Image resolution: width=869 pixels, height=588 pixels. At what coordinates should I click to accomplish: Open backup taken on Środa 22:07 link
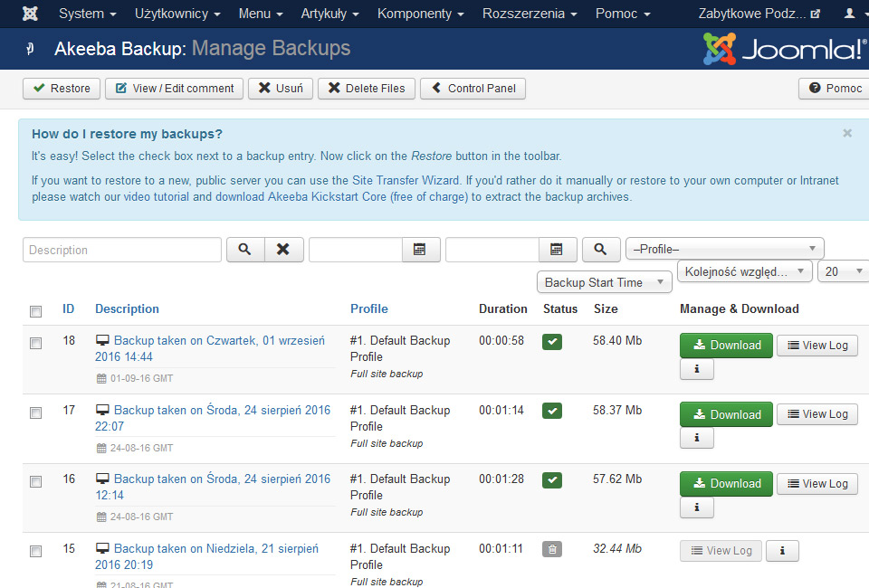pos(213,418)
